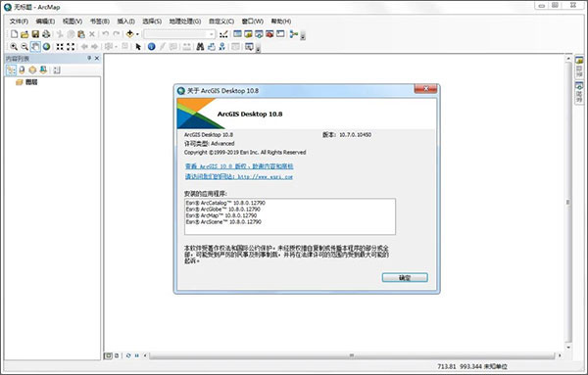Toggle List By Source view

pos(22,70)
